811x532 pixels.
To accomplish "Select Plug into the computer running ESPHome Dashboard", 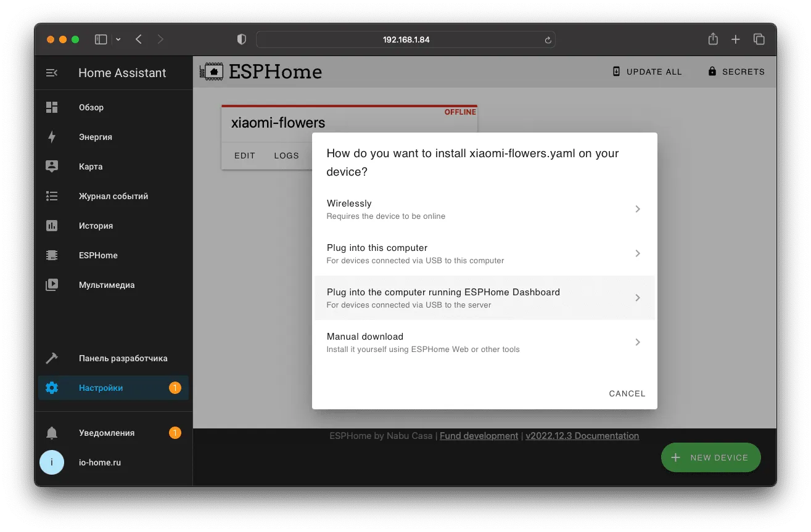I will tap(485, 298).
